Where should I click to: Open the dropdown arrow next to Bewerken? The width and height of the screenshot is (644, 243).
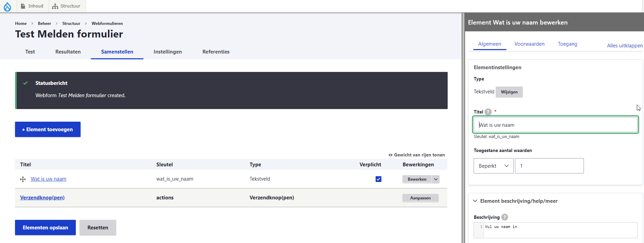pos(436,179)
